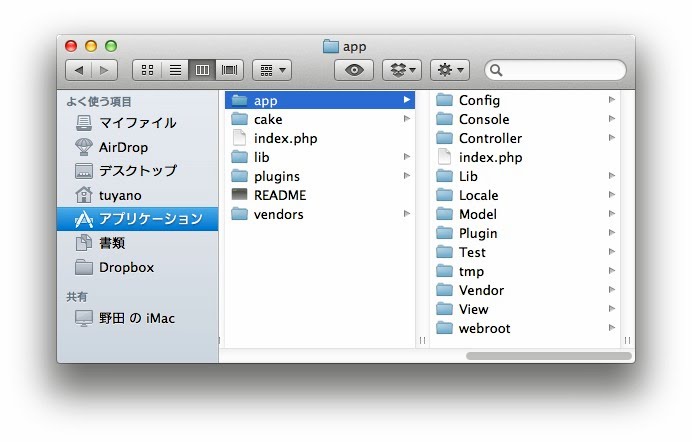Click the Quick Look eye icon
Image resolution: width=692 pixels, height=442 pixels.
point(353,70)
